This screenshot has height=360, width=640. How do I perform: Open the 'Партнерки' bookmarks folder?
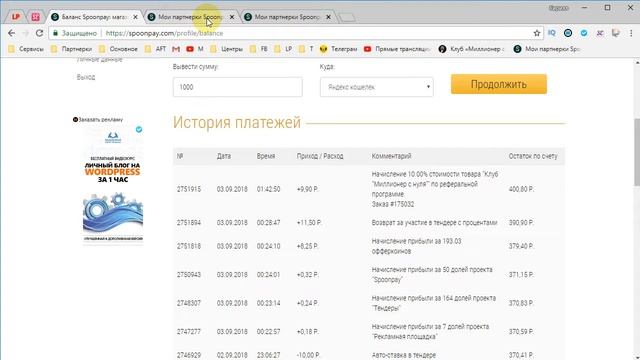[x=71, y=49]
